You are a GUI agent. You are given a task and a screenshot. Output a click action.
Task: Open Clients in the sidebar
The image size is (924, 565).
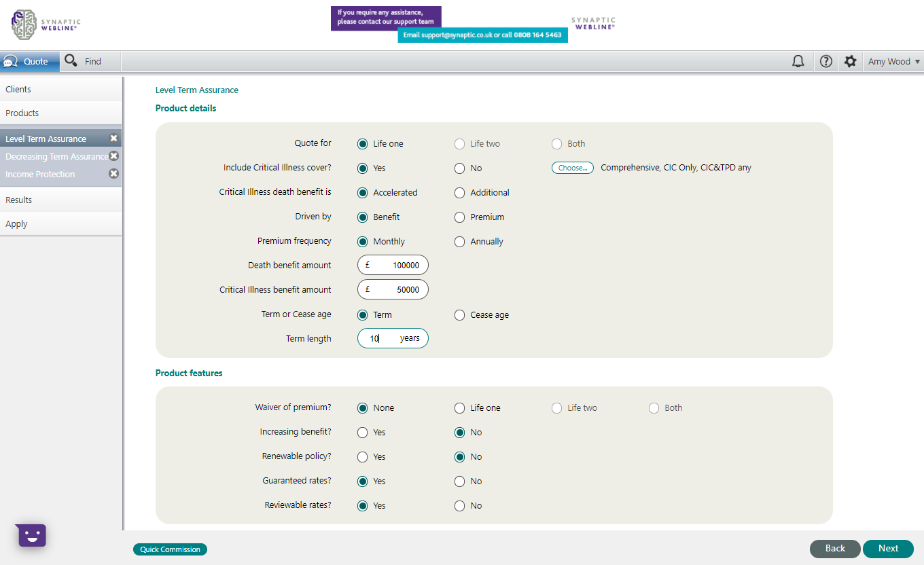(61, 89)
